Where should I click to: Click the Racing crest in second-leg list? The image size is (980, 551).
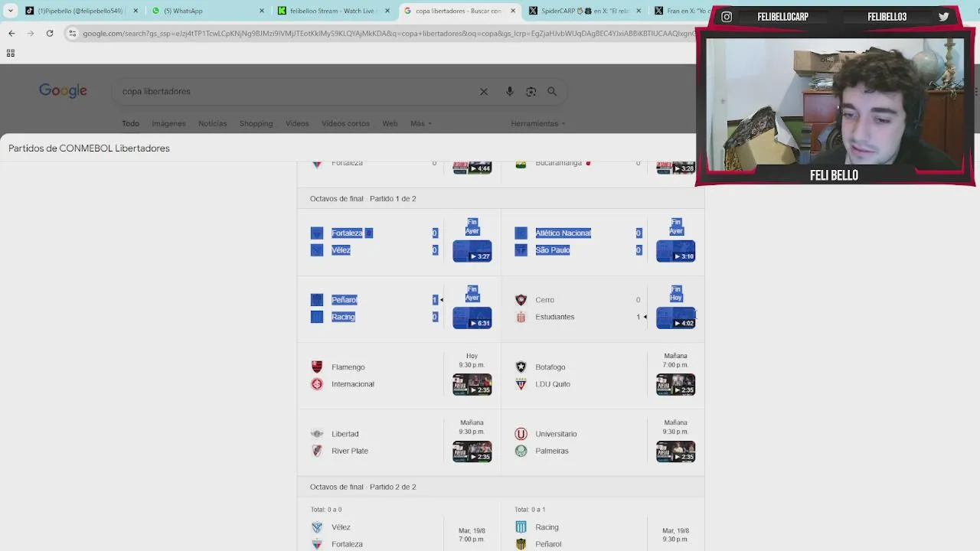(x=521, y=527)
